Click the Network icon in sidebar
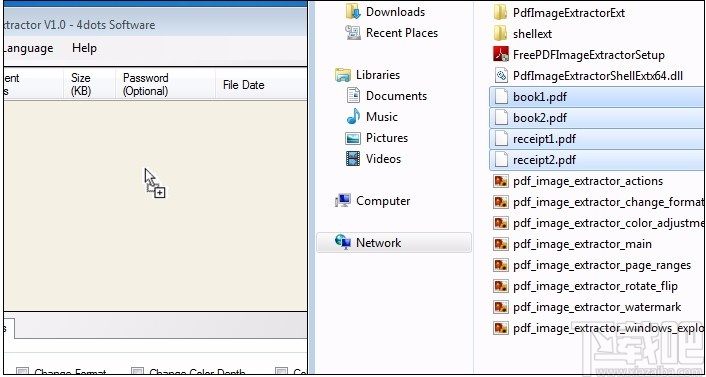Viewport: 706px width, 377px height. coord(343,242)
